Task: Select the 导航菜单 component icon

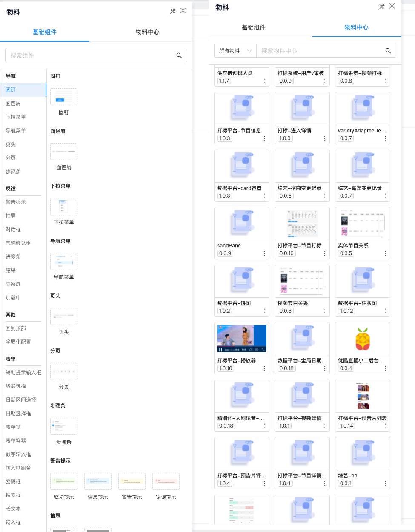Action: (64, 262)
